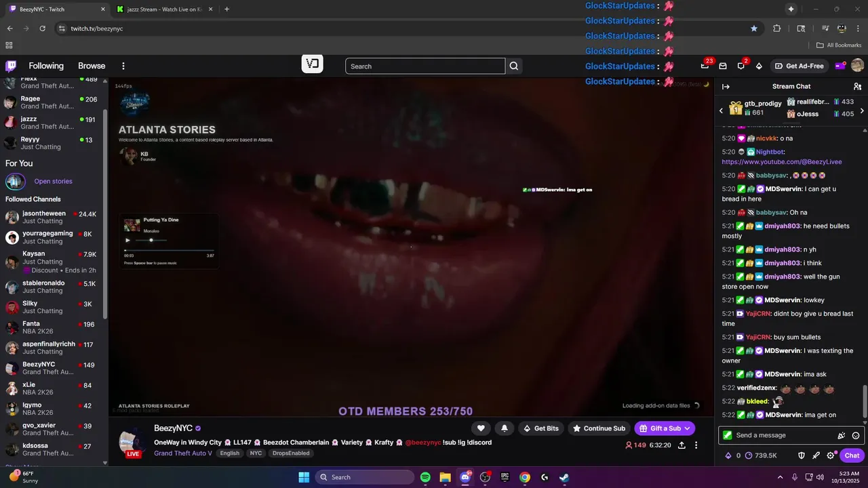This screenshot has height=488, width=868.
Task: Click the sword mod tools icon
Action: pyautogui.click(x=816, y=455)
